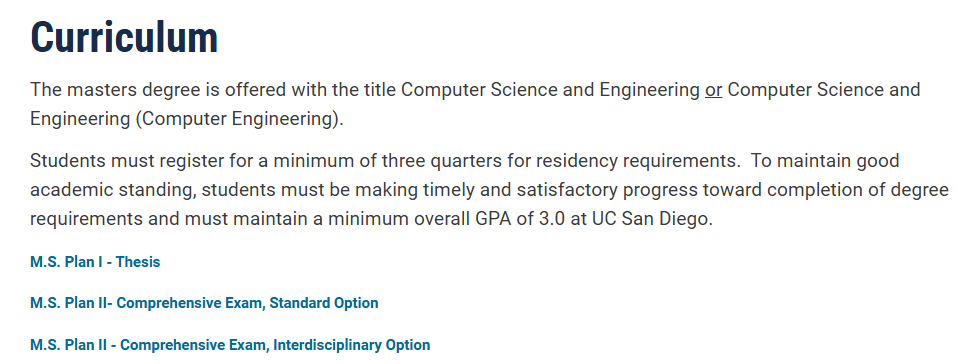Open M.S. Plan II Comprehensive Exam, Standard Option
This screenshot has width=967, height=364.
(204, 303)
